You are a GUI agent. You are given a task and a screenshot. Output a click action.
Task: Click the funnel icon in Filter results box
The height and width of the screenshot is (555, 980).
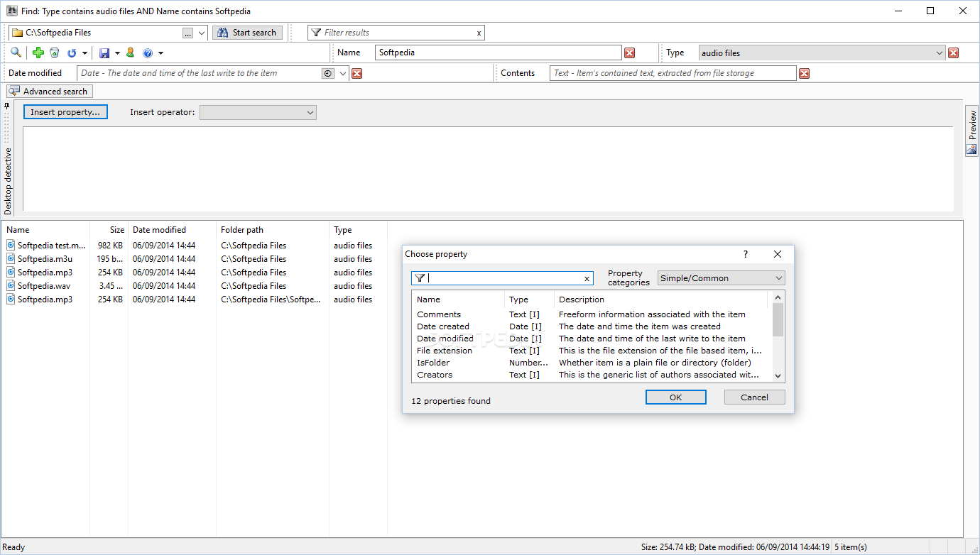316,33
